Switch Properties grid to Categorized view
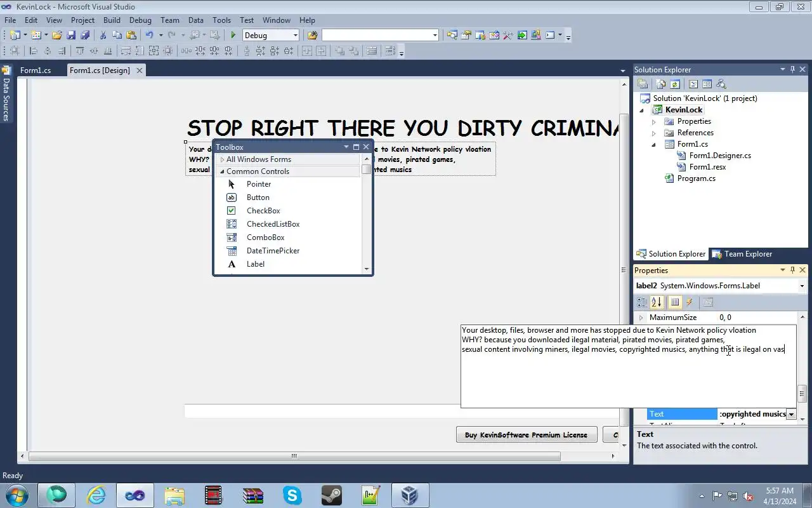 (642, 302)
